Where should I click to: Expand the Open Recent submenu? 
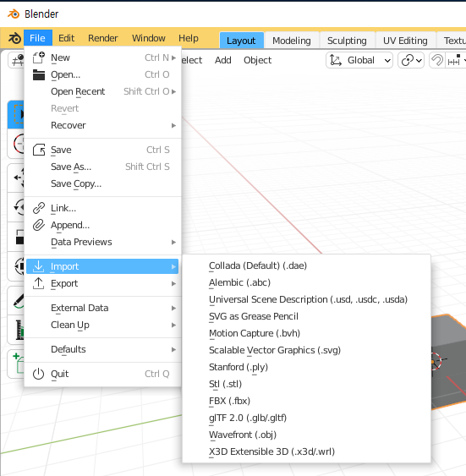[173, 91]
